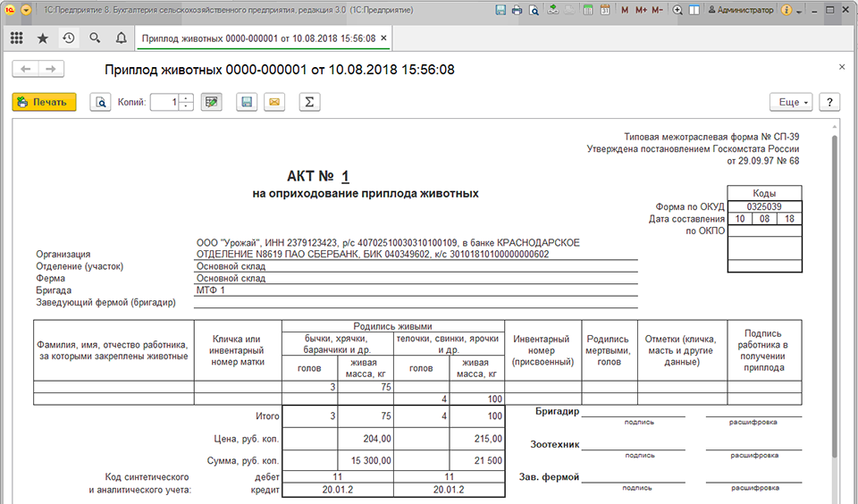Go back with the left arrow button
The width and height of the screenshot is (858, 504).
25,69
